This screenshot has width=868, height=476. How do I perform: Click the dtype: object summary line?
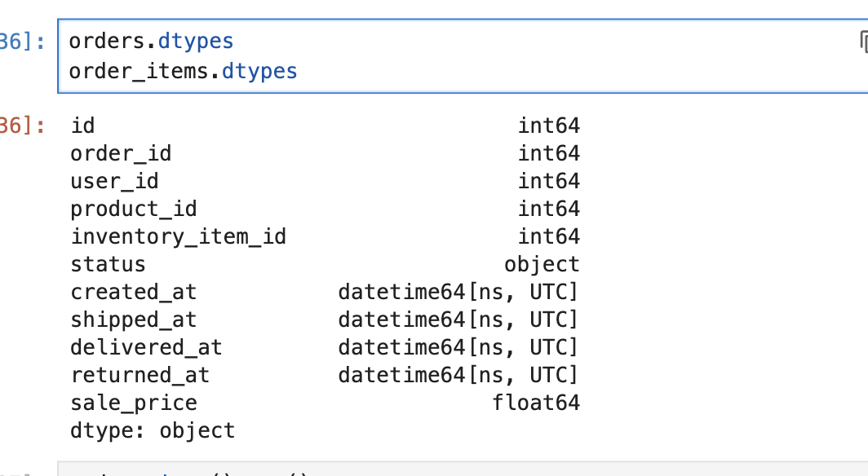[x=153, y=430]
